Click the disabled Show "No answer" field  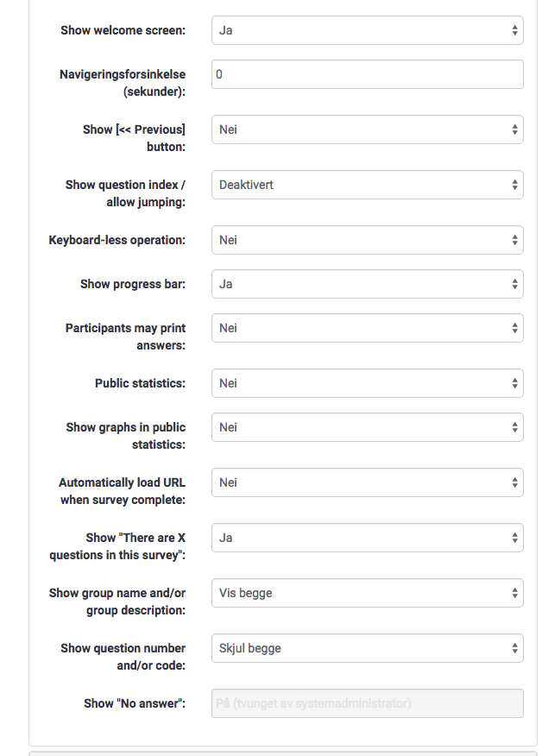367,703
